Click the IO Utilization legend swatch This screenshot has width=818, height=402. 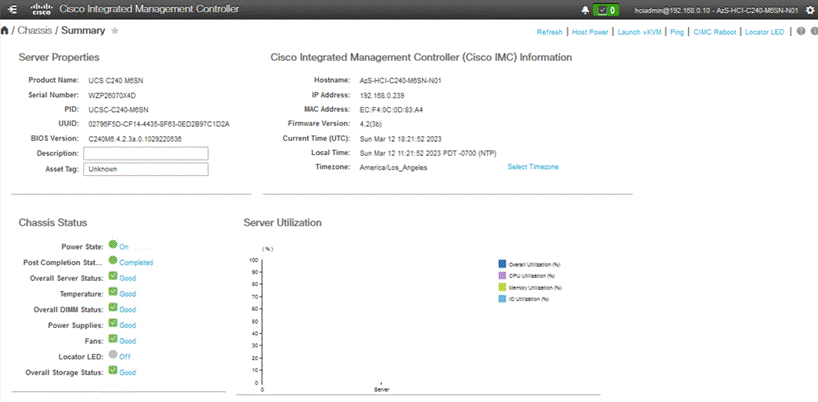coord(502,299)
